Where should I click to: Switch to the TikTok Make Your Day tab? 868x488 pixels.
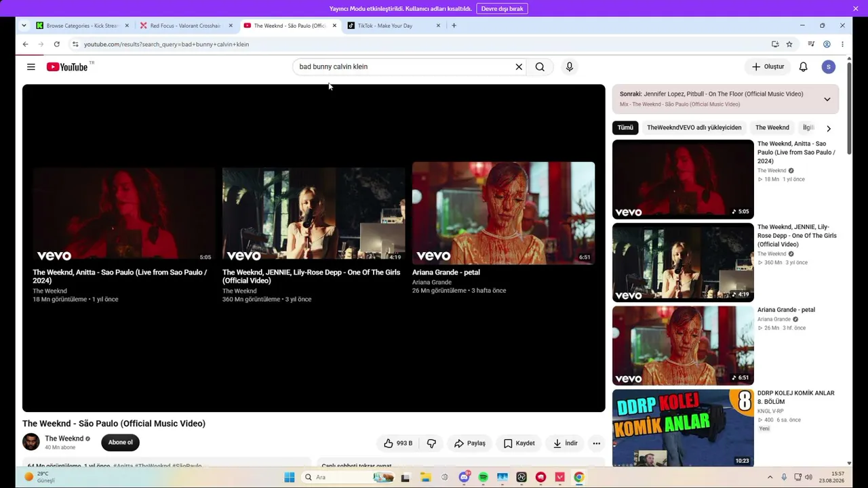coord(394,26)
